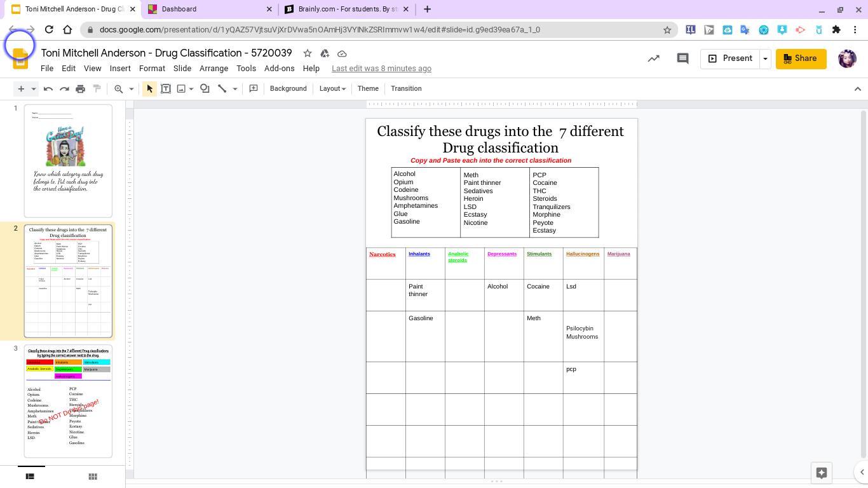
Task: Click the Theme button
Action: pyautogui.click(x=368, y=89)
